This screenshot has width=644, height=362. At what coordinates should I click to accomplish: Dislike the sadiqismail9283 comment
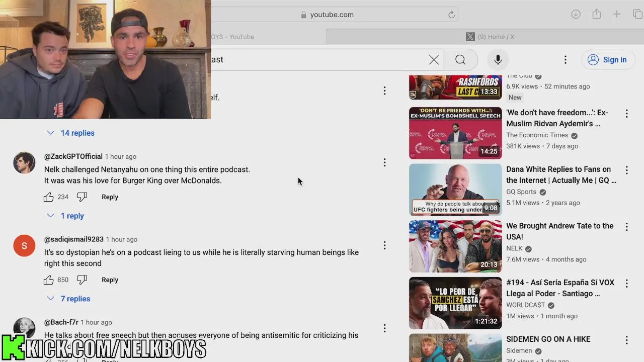(82, 280)
